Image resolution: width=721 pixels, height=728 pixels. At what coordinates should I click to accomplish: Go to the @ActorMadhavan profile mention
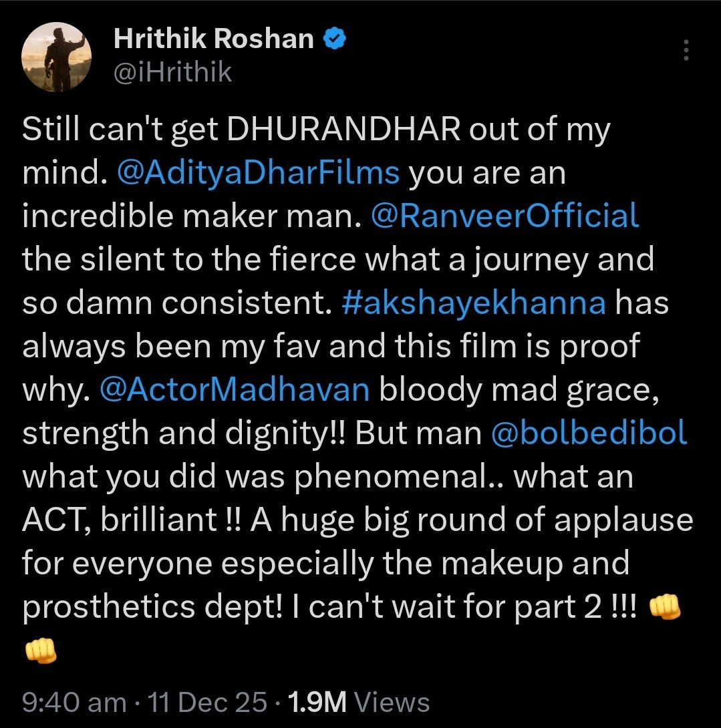click(x=234, y=389)
